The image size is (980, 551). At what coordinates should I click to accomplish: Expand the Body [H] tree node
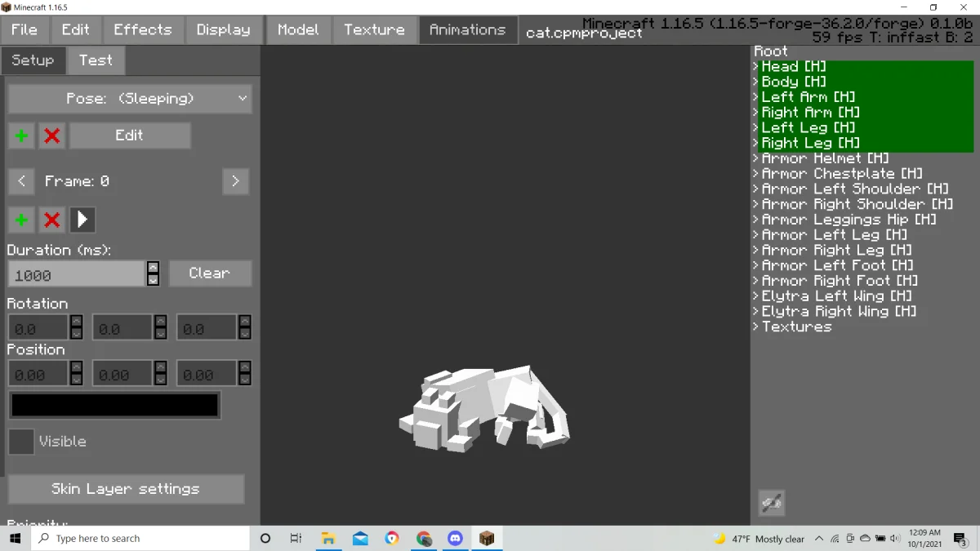point(756,82)
